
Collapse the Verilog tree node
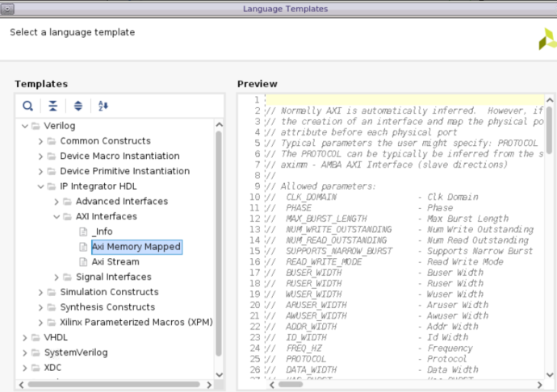click(24, 126)
